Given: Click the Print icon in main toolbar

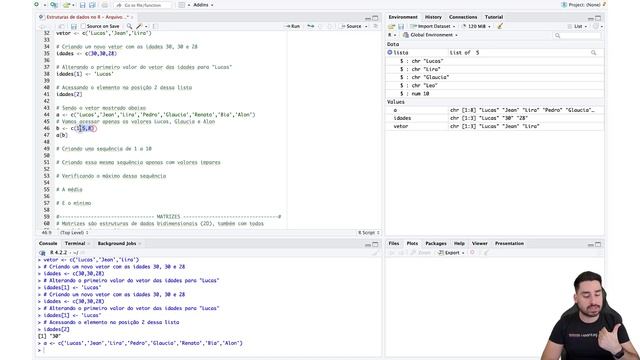Looking at the screenshot, I should point(104,5).
